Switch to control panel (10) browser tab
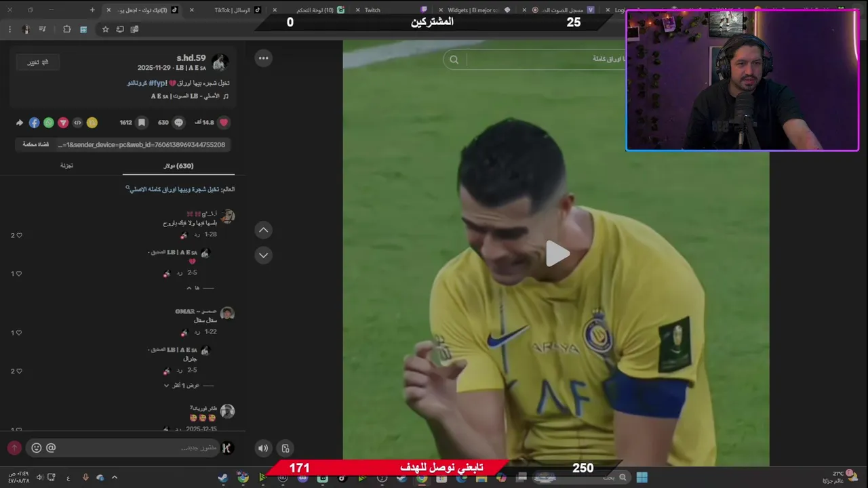868x488 pixels. click(x=319, y=10)
